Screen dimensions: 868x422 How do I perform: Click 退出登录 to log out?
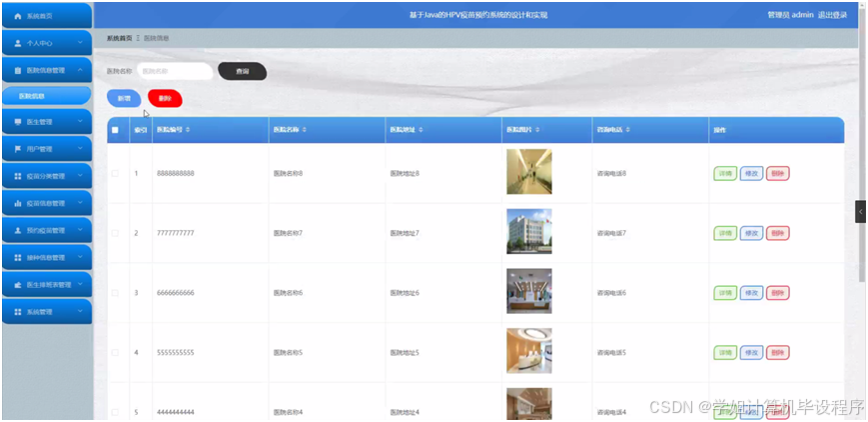tap(833, 15)
